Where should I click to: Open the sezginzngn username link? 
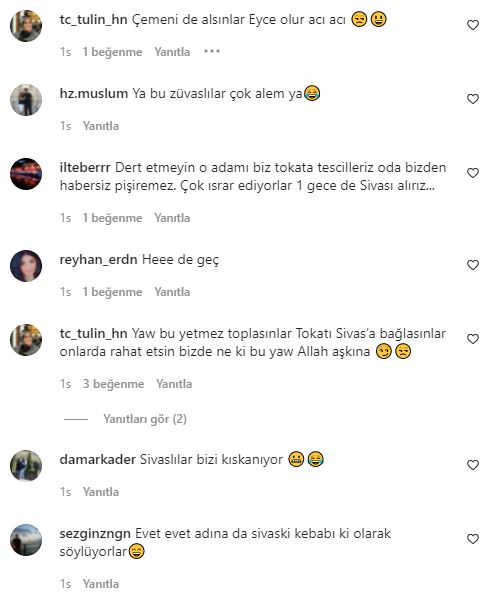pos(95,534)
